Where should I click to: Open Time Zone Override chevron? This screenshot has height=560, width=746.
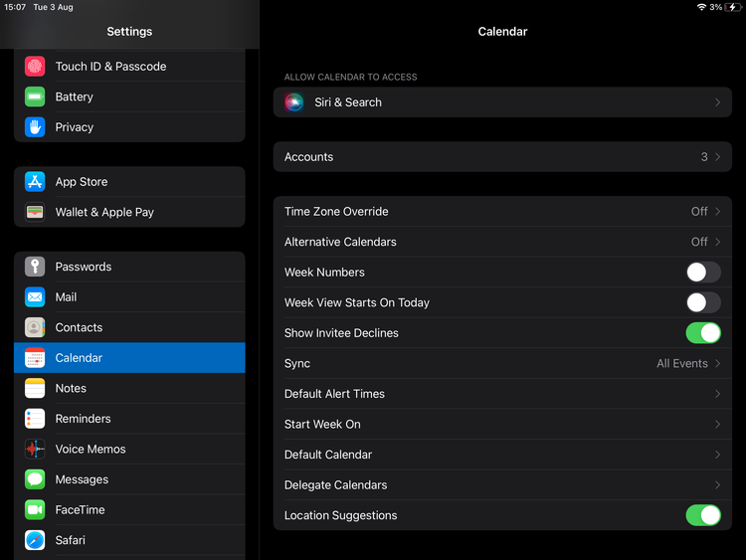[717, 211]
